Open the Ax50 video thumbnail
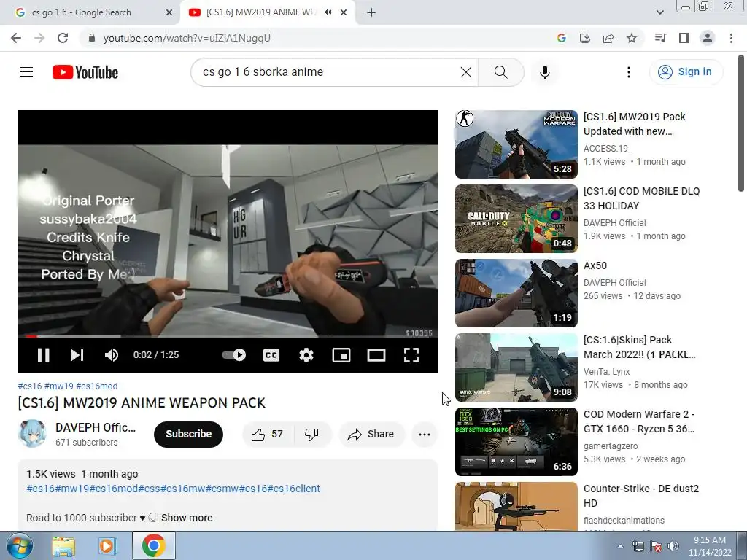The height and width of the screenshot is (560, 747). point(516,293)
